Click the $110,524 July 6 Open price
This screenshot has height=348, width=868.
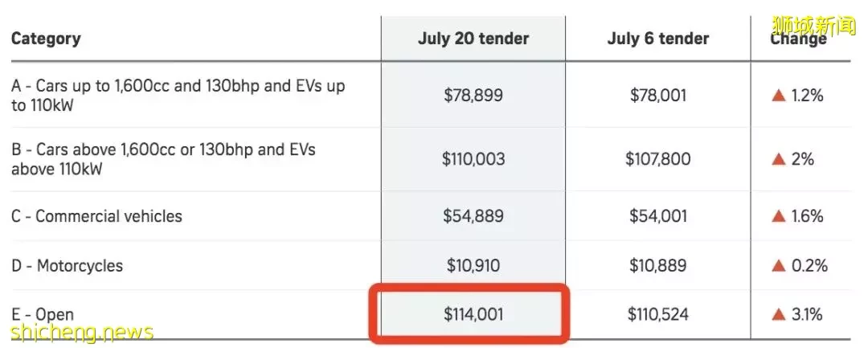[x=658, y=315]
